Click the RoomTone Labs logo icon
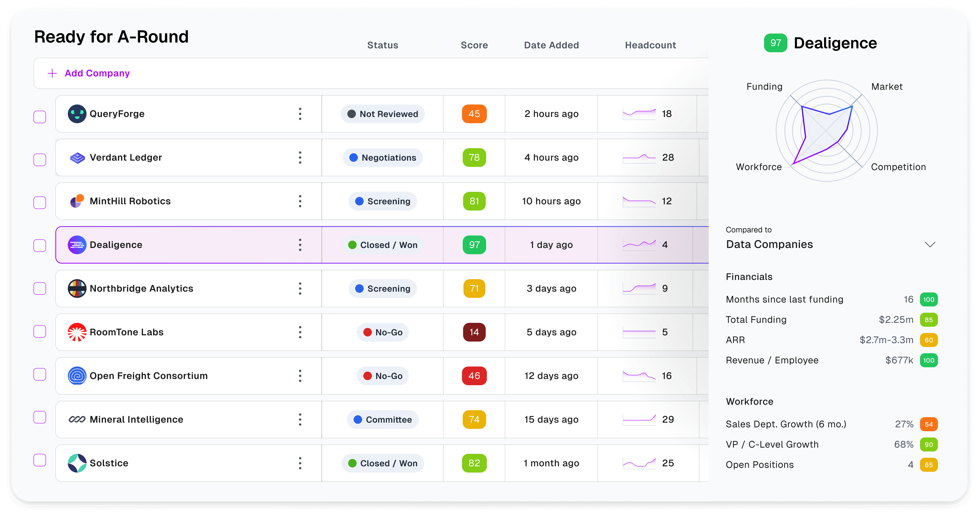The image size is (980, 517). (77, 332)
